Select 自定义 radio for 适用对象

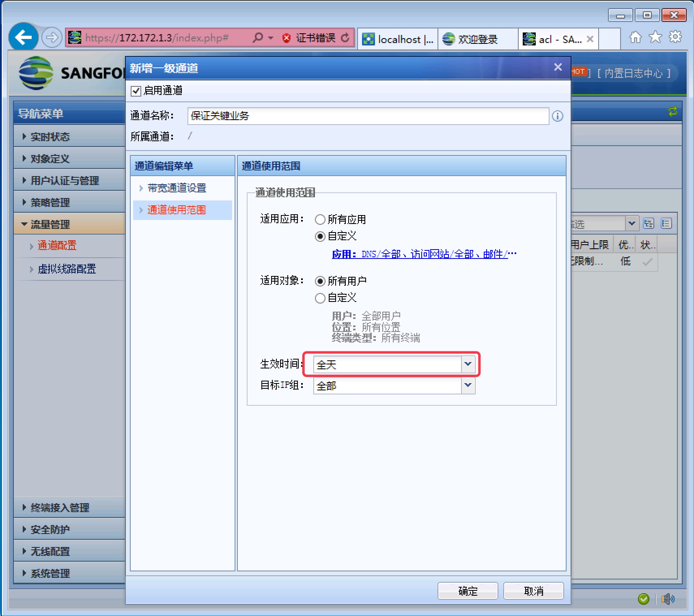[320, 298]
